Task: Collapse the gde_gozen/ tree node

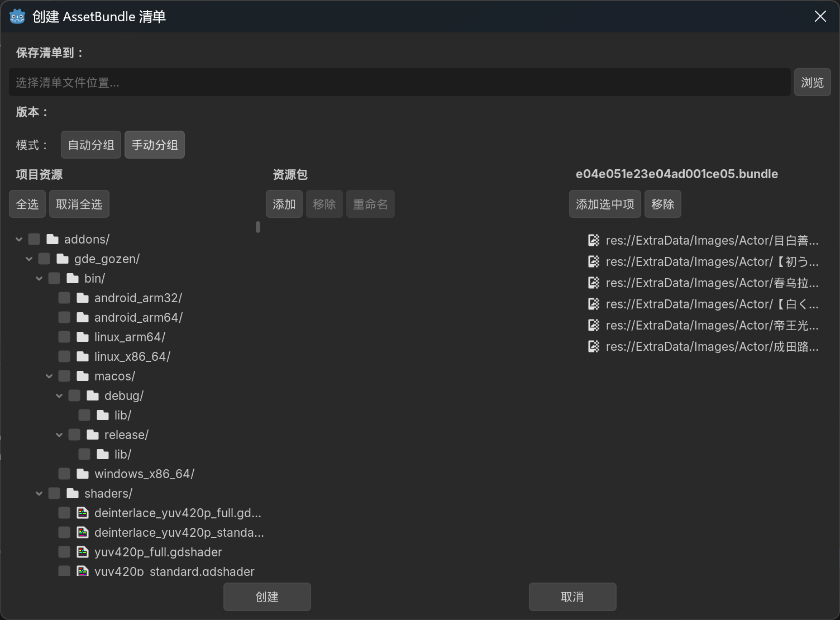Action: [x=29, y=259]
